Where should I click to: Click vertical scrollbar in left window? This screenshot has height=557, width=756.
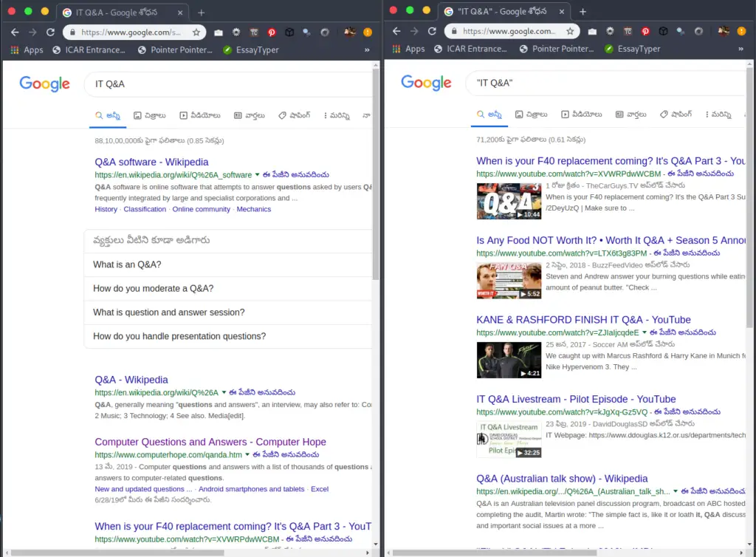376,174
